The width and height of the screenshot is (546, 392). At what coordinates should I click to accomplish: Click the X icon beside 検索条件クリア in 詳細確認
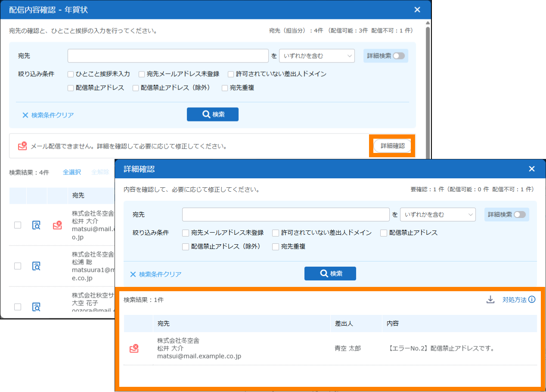click(133, 274)
